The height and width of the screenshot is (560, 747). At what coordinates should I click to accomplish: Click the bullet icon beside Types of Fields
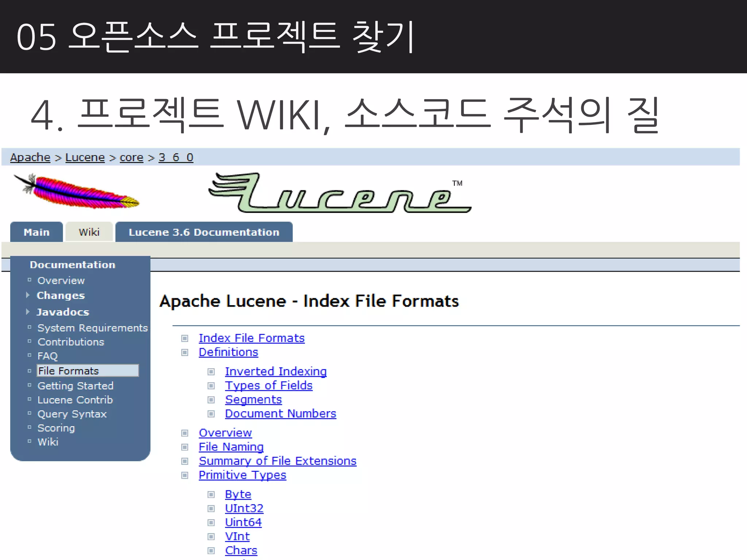point(211,386)
